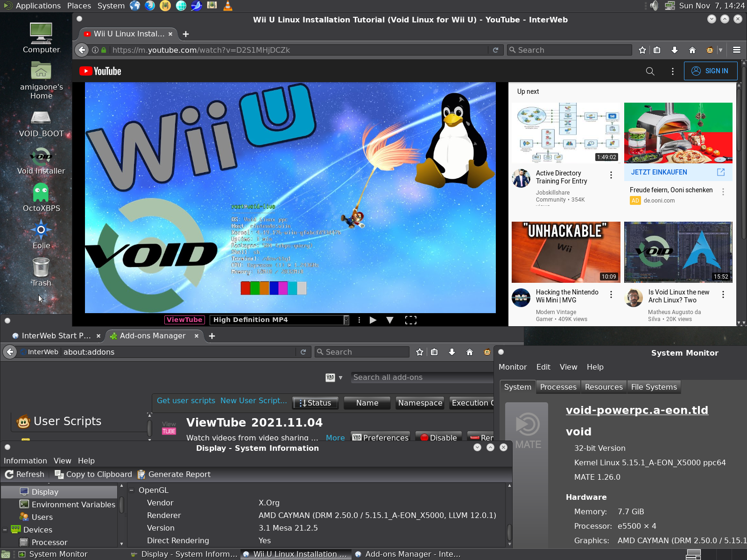747x560 pixels.
Task: Switch to InterWeb Start Page tab
Action: (x=56, y=336)
